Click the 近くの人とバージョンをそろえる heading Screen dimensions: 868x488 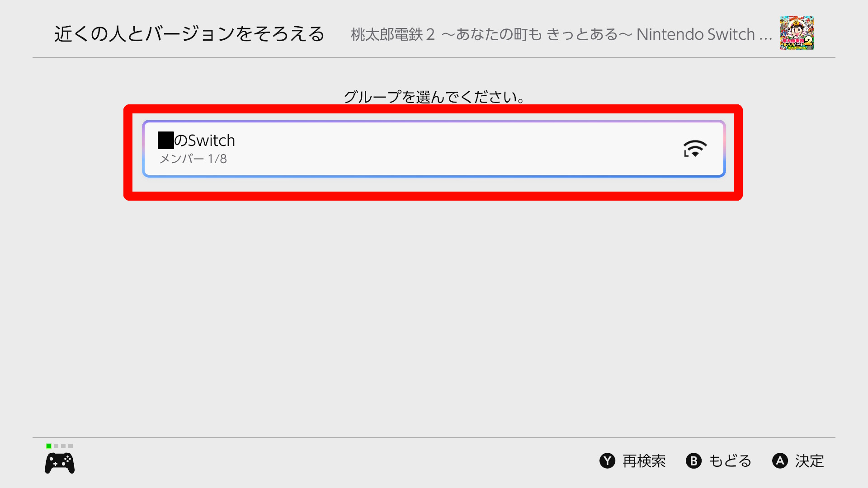[189, 34]
